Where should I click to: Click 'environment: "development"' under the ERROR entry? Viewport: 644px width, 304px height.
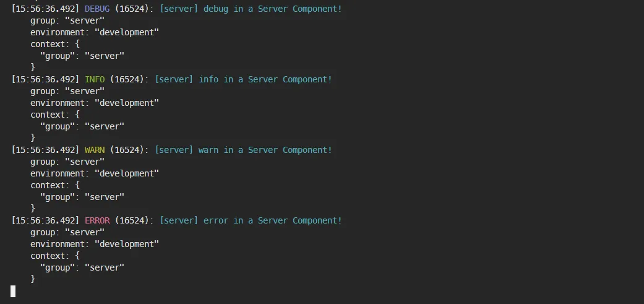pyautogui.click(x=95, y=244)
